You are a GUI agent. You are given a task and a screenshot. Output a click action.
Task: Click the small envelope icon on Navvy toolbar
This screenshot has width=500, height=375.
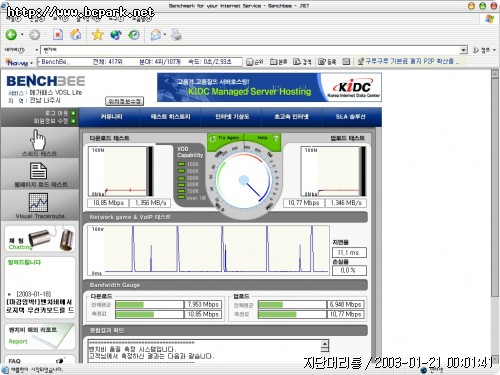point(346,62)
